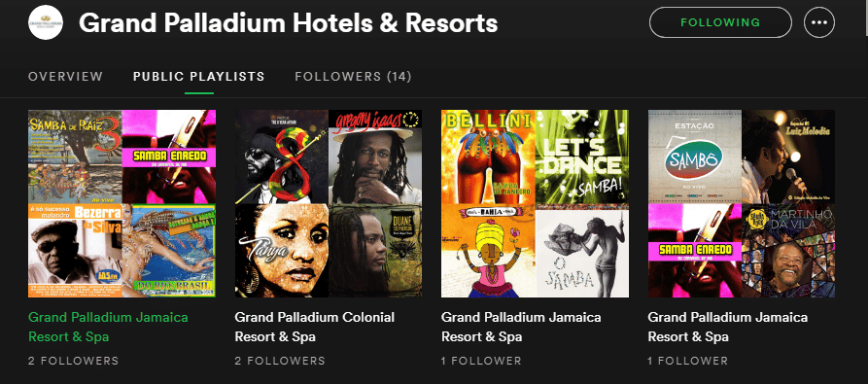Click Jamaica playlist title under Sambô cover
The width and height of the screenshot is (868, 384).
[727, 327]
